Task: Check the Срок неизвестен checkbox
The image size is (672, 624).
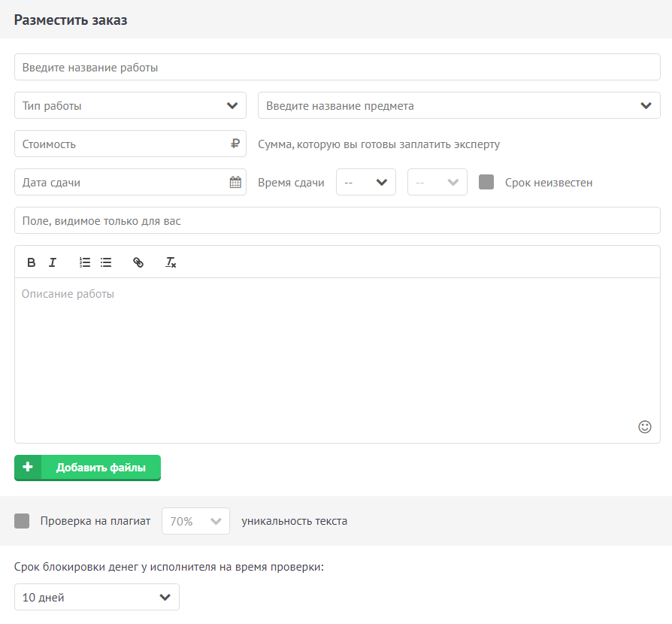Action: (486, 182)
